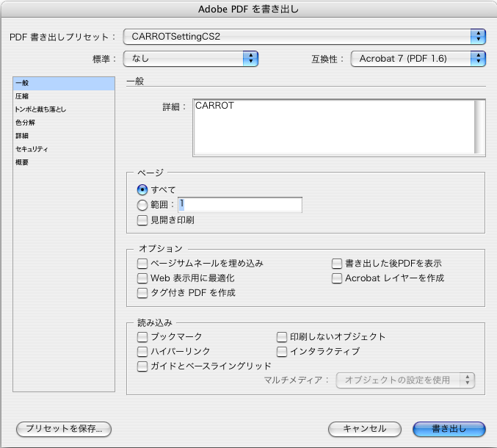
Task: Toggle the インタラクティブ checkbox
Action: [282, 352]
